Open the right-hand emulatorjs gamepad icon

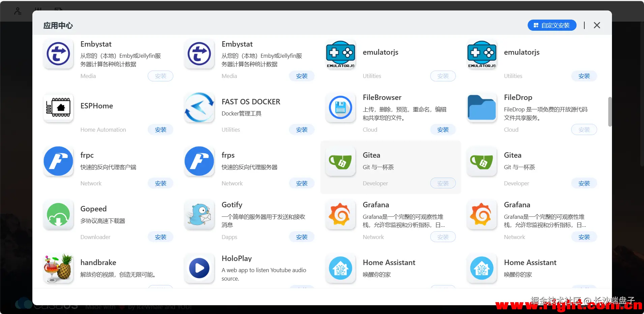(482, 54)
